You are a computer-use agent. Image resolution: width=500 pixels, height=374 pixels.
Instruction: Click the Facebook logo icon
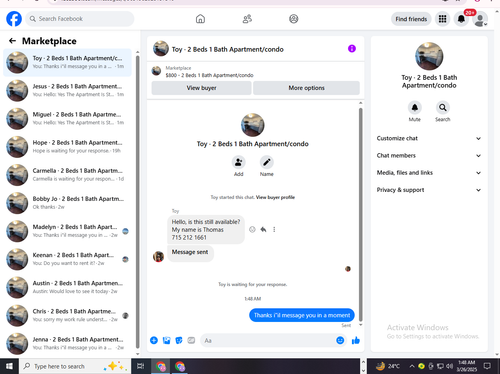click(x=14, y=19)
